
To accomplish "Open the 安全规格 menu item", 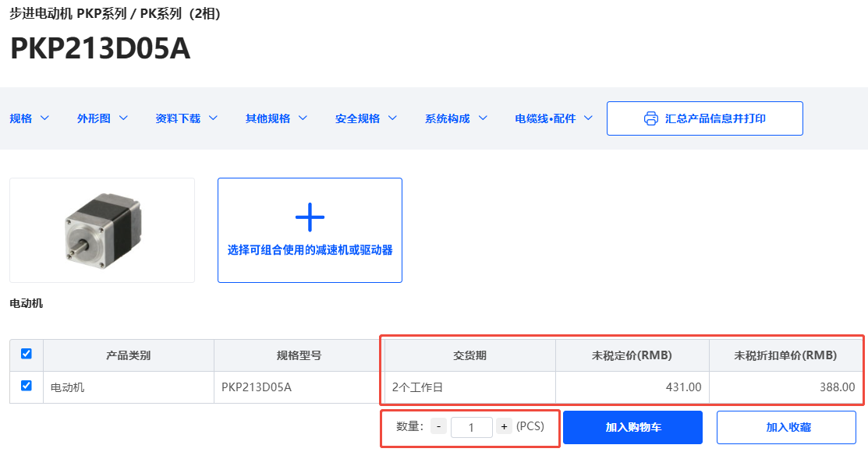I will tap(366, 118).
